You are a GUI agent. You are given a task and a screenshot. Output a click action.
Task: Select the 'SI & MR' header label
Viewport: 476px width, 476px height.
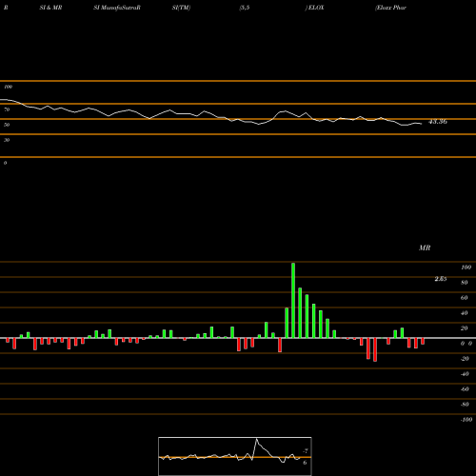click(x=50, y=8)
